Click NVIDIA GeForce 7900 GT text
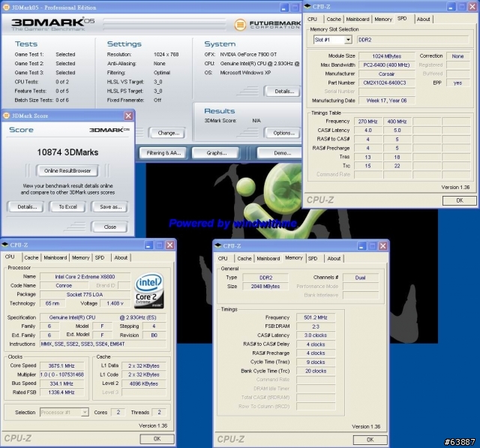Screen dimensions: 480x448 click(248, 55)
